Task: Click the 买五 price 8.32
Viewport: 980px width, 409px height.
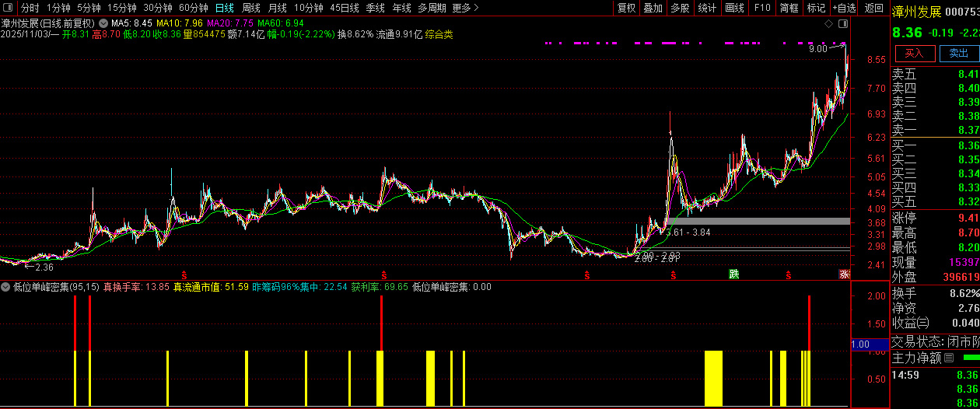Action: click(x=968, y=201)
